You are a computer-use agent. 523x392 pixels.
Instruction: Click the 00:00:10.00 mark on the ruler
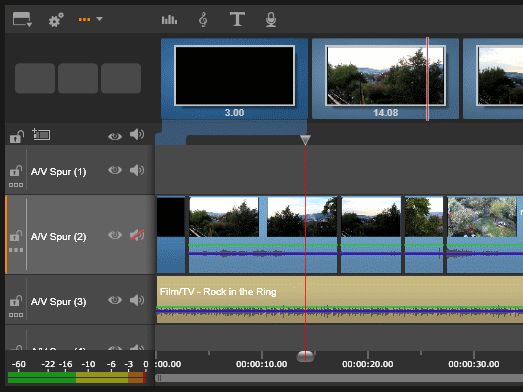(x=262, y=364)
